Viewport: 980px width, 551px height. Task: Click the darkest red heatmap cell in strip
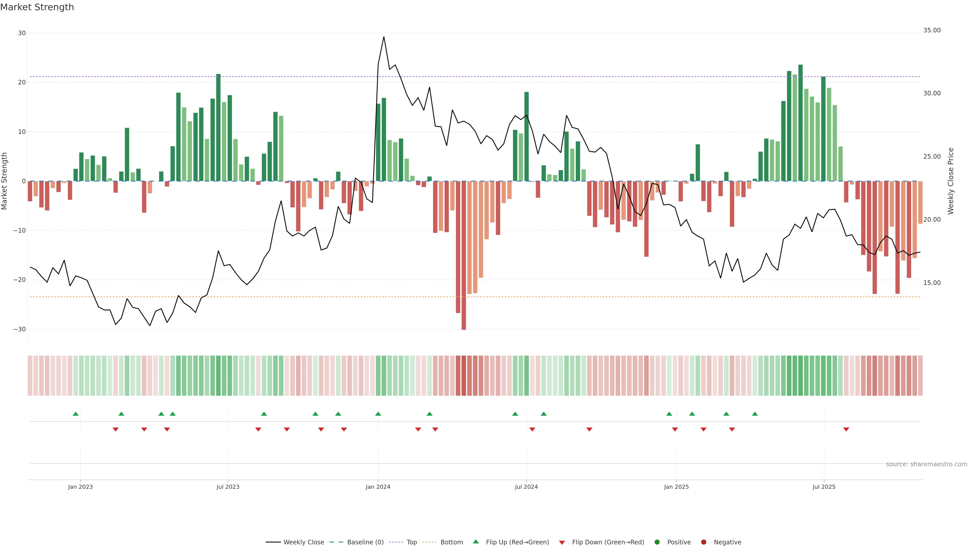pos(464,375)
